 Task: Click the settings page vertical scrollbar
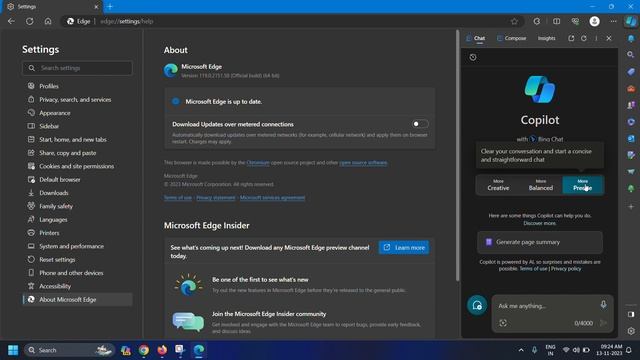coord(458,155)
